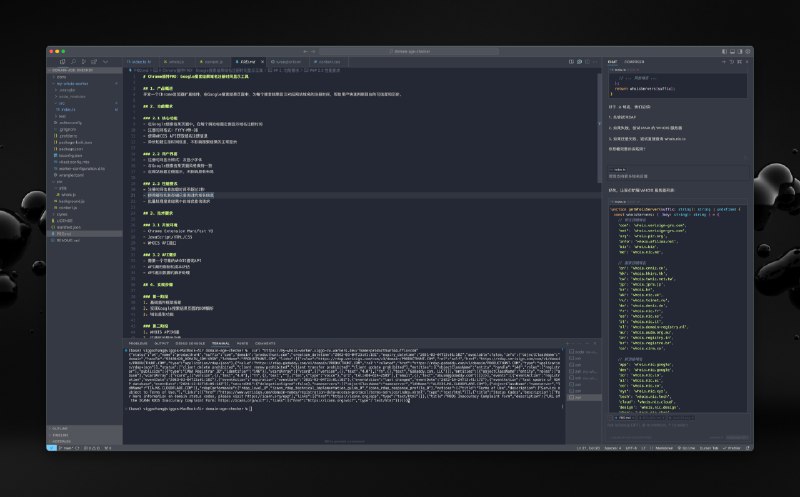Open LICENSE in file tree
Viewport: 800px width, 497px height.
pos(84,220)
